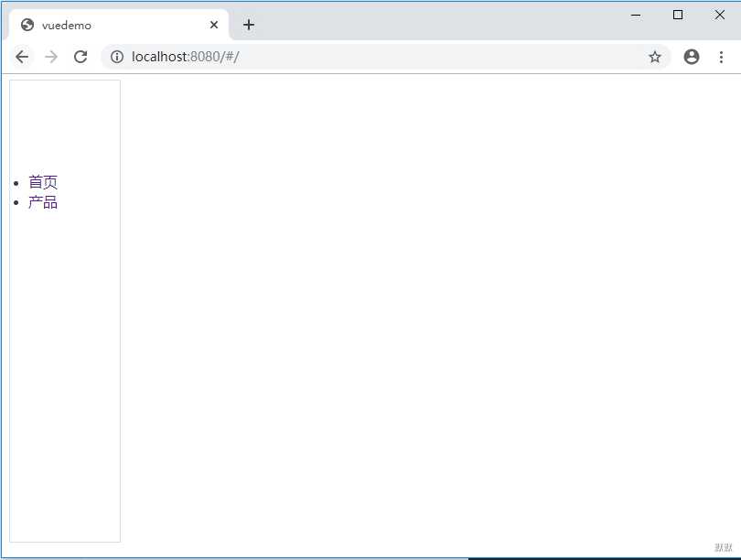Open the user profile avatar menu

692,57
